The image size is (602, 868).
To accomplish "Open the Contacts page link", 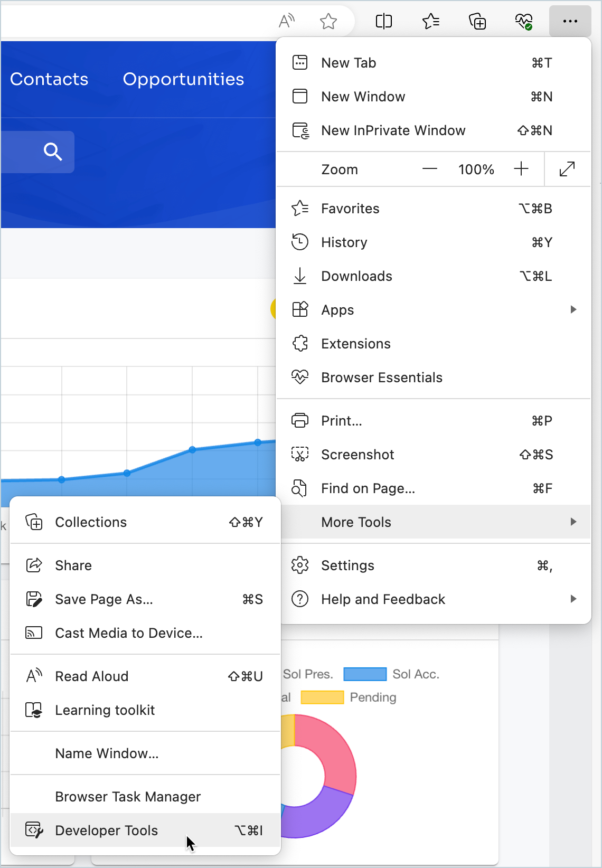I will [x=49, y=79].
